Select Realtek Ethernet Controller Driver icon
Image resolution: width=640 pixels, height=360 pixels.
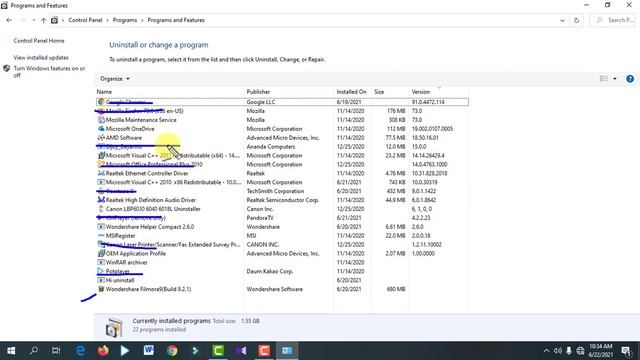tap(101, 173)
